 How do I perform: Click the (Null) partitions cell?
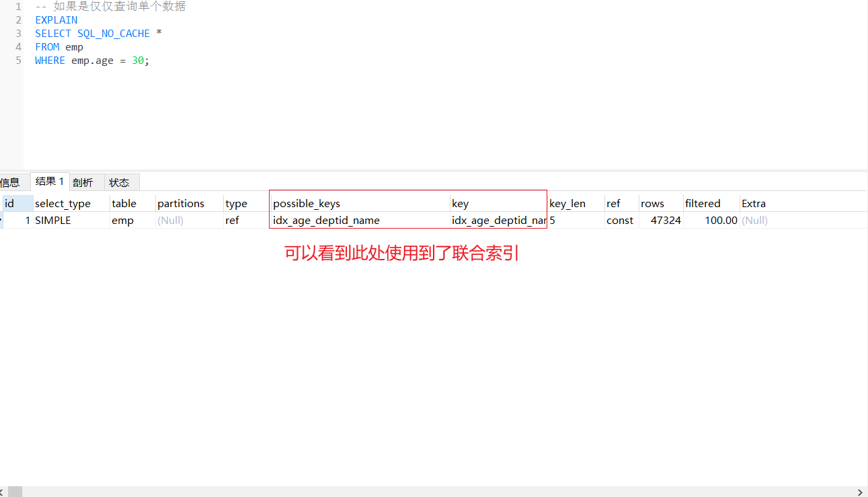[169, 220]
